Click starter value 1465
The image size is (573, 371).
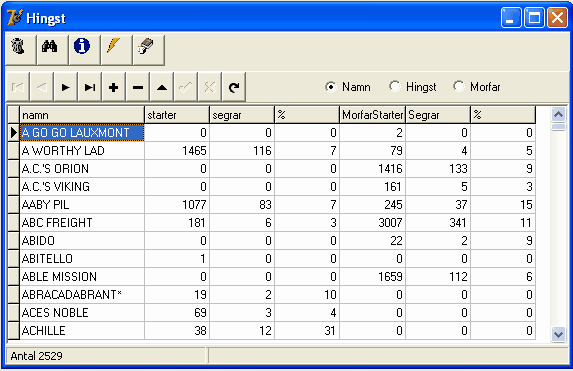[x=194, y=151]
